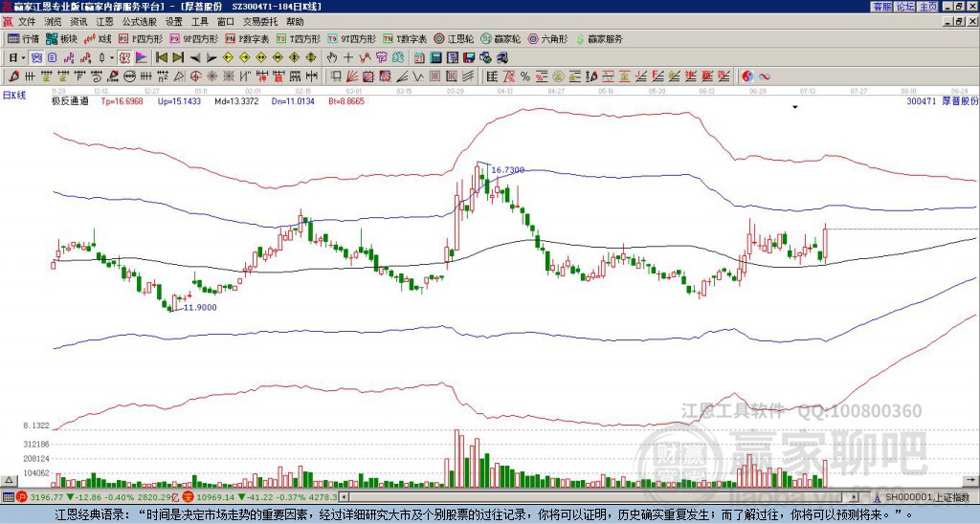The width and height of the screenshot is (980, 524).
Task: Select the red target circle drawing tool
Action: [x=195, y=76]
